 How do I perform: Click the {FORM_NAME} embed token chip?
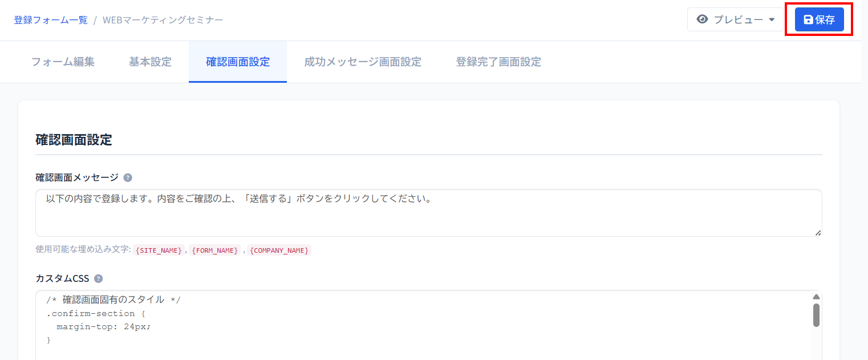(215, 250)
